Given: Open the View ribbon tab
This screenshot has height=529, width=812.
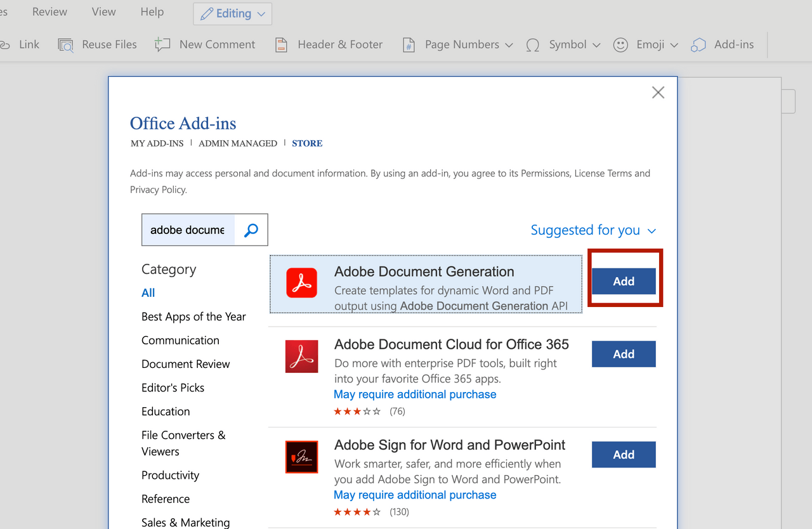Looking at the screenshot, I should pyautogui.click(x=103, y=11).
